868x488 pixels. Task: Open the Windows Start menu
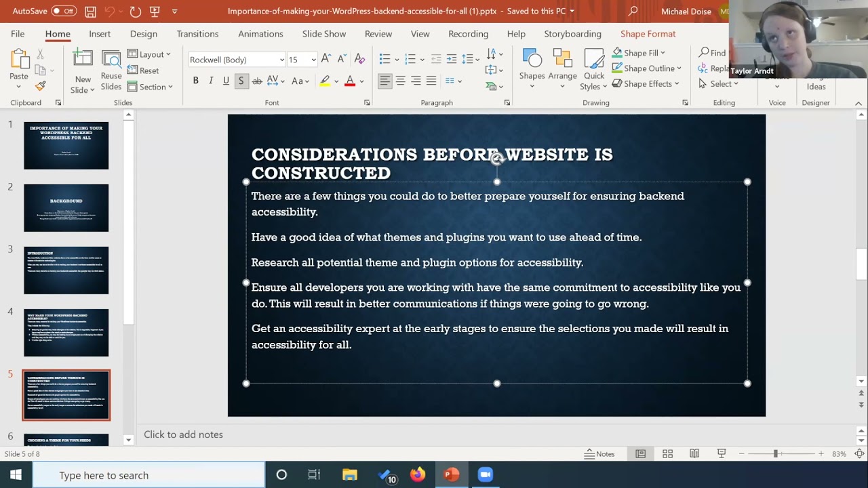coord(16,475)
